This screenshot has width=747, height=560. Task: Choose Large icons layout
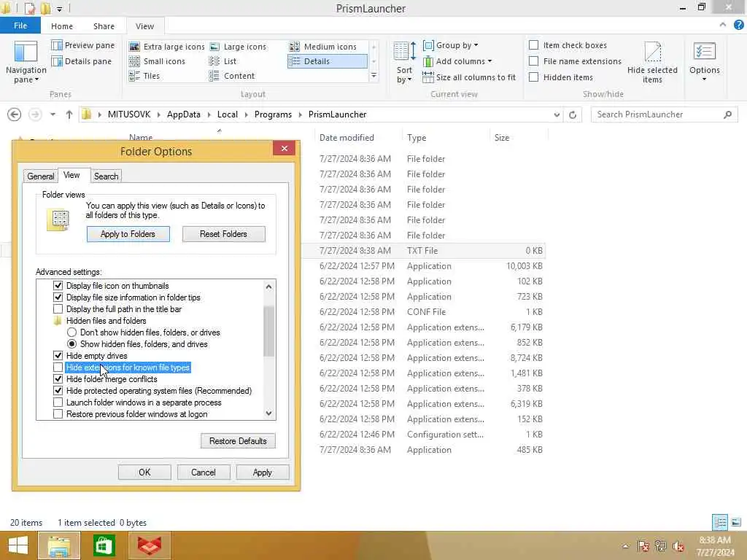pyautogui.click(x=239, y=47)
